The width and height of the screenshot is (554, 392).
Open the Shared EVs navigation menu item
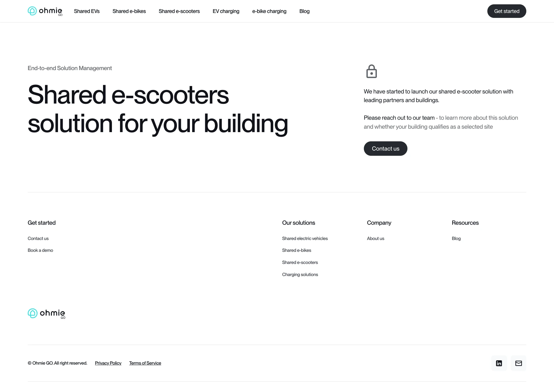(87, 11)
